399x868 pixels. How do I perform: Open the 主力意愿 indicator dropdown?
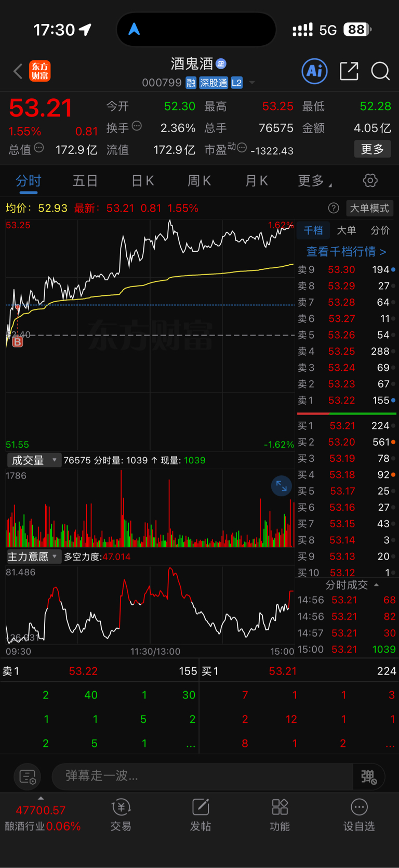(x=34, y=556)
